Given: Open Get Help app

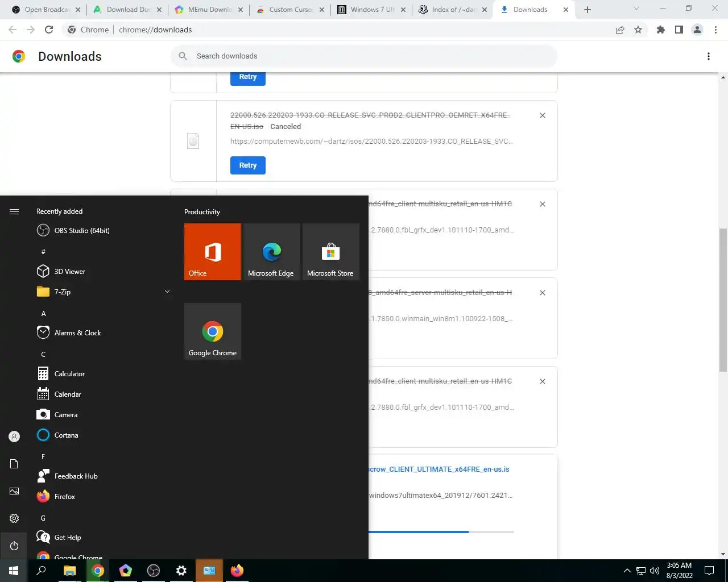Looking at the screenshot, I should pos(59,537).
